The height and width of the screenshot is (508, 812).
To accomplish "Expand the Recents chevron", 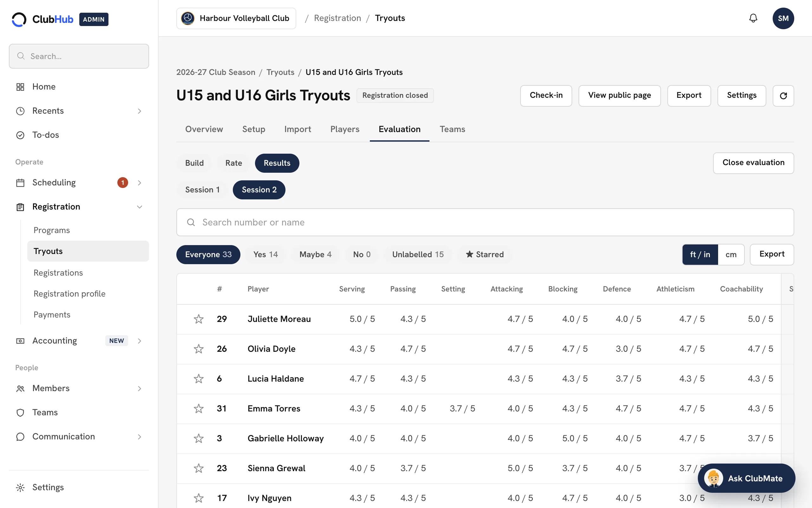I will pyautogui.click(x=140, y=111).
